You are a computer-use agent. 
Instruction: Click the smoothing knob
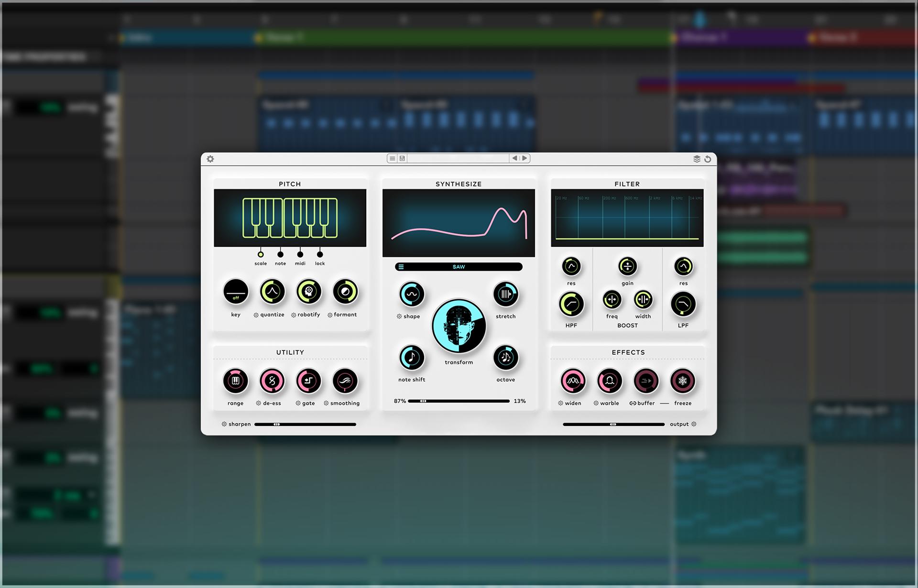[345, 381]
